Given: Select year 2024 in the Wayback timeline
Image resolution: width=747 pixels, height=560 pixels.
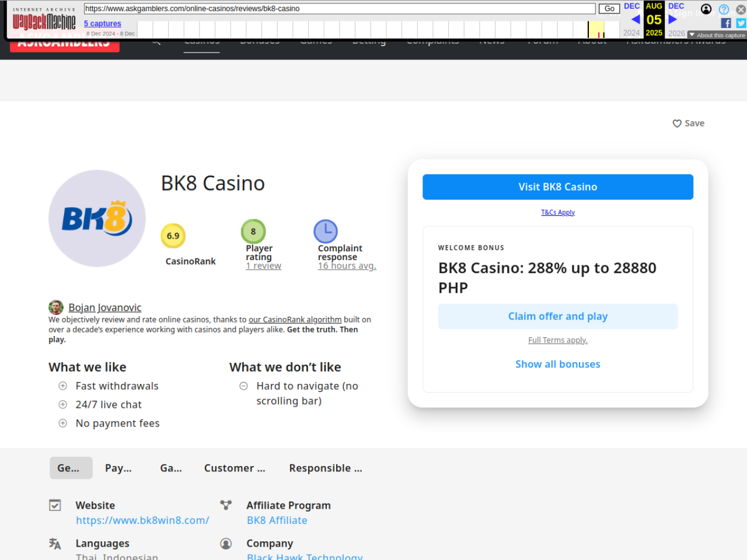Looking at the screenshot, I should 631,33.
